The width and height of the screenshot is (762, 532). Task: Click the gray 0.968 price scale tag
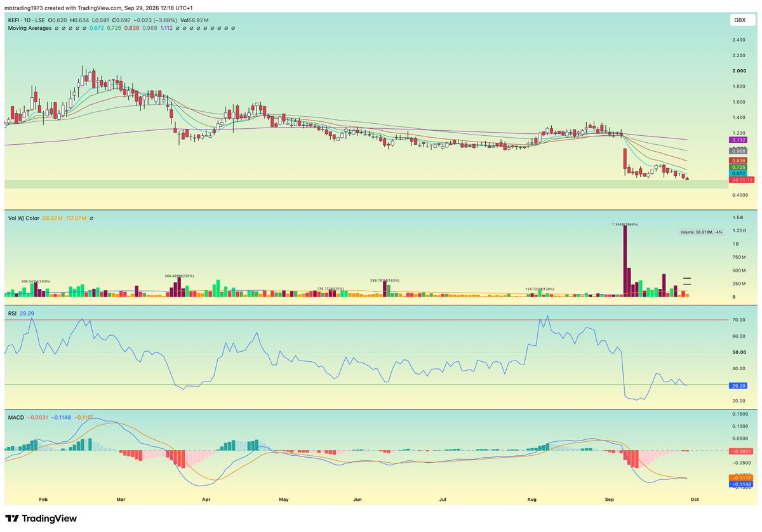pos(739,151)
